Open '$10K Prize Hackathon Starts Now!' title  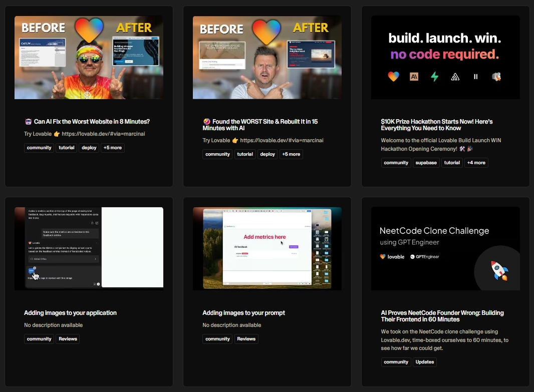coord(437,125)
